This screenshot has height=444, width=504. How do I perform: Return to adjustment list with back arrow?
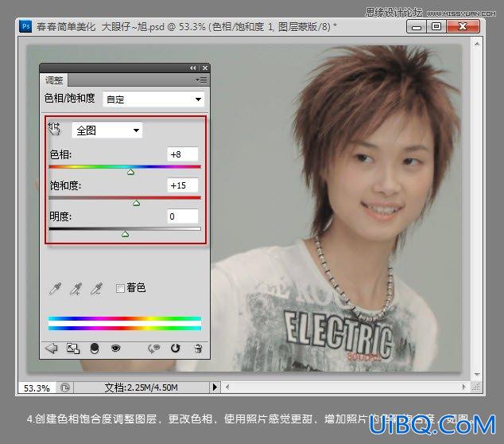(x=52, y=349)
